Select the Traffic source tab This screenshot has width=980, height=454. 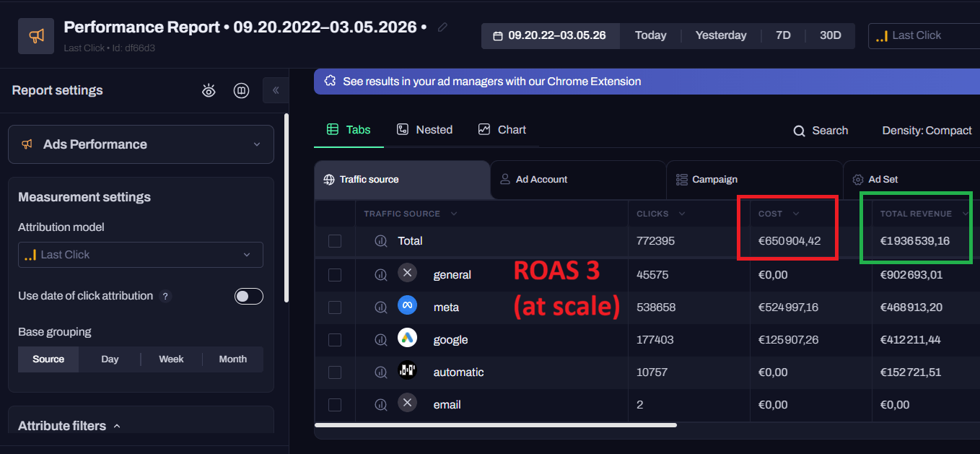(402, 180)
